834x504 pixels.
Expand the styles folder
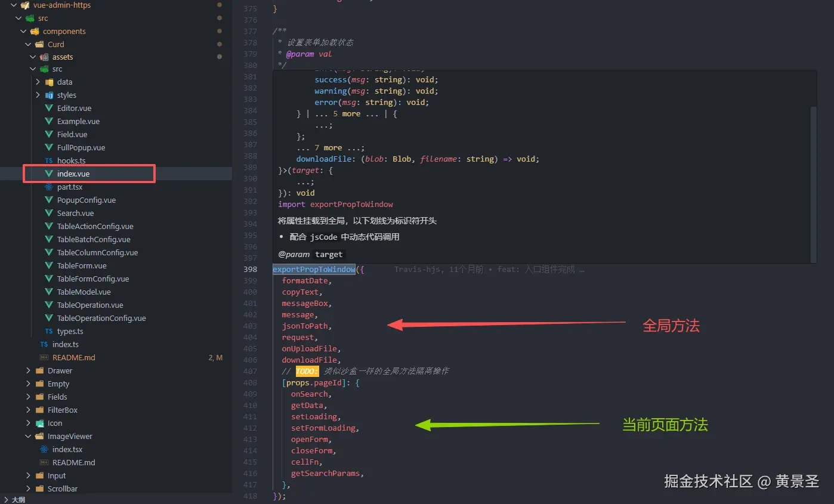(38, 95)
